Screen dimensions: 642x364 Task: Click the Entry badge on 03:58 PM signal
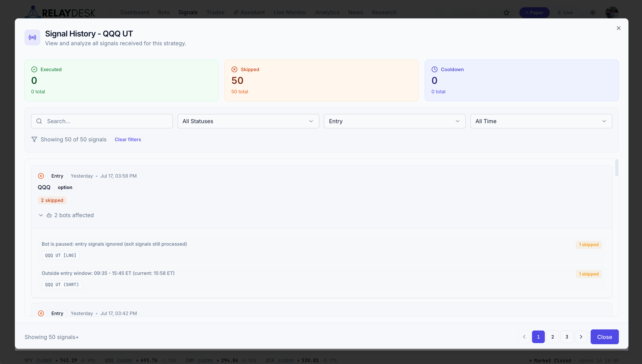pyautogui.click(x=57, y=176)
